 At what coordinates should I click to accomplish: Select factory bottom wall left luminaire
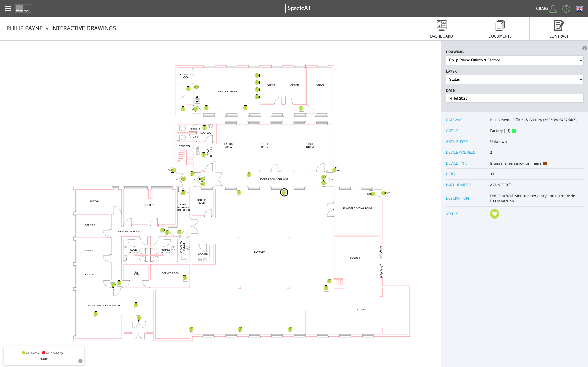pyautogui.click(x=191, y=329)
